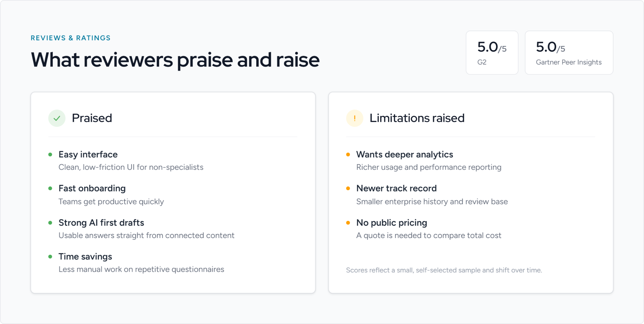The image size is (644, 324).
Task: Click the Limitations raised heading
Action: pos(417,118)
